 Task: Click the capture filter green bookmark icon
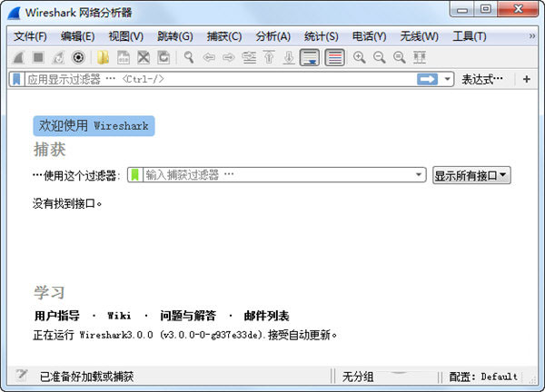pos(134,175)
